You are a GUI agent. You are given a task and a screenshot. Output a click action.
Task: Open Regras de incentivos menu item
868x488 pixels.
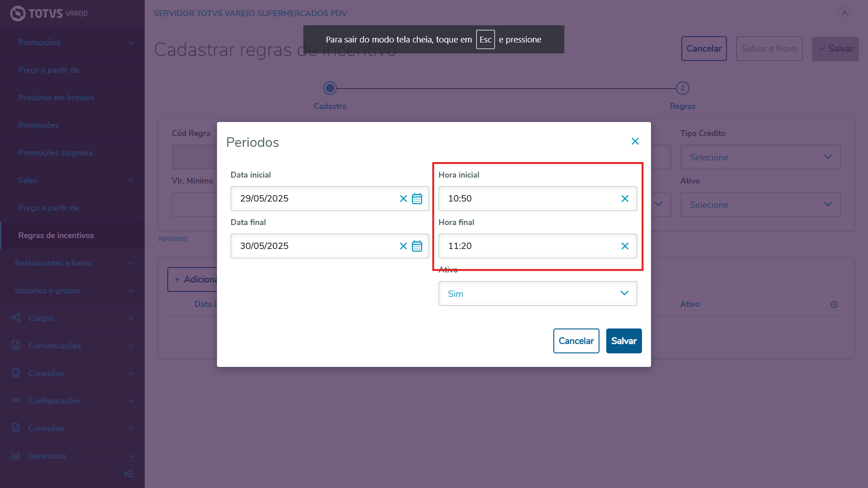pos(56,235)
